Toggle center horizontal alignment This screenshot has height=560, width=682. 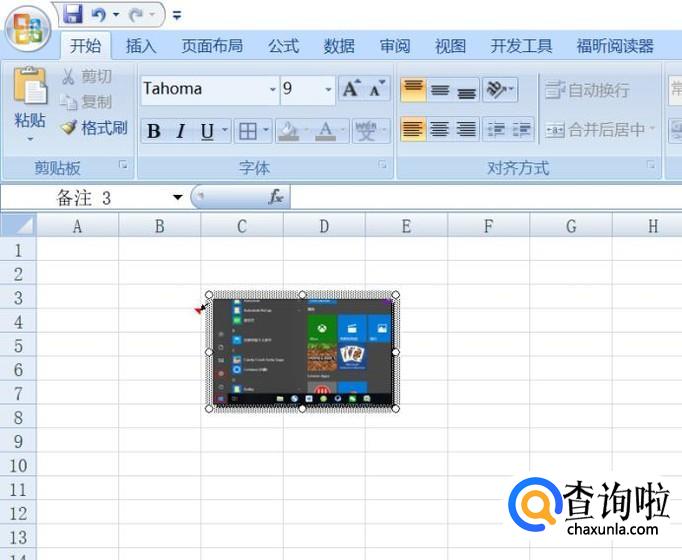point(440,129)
